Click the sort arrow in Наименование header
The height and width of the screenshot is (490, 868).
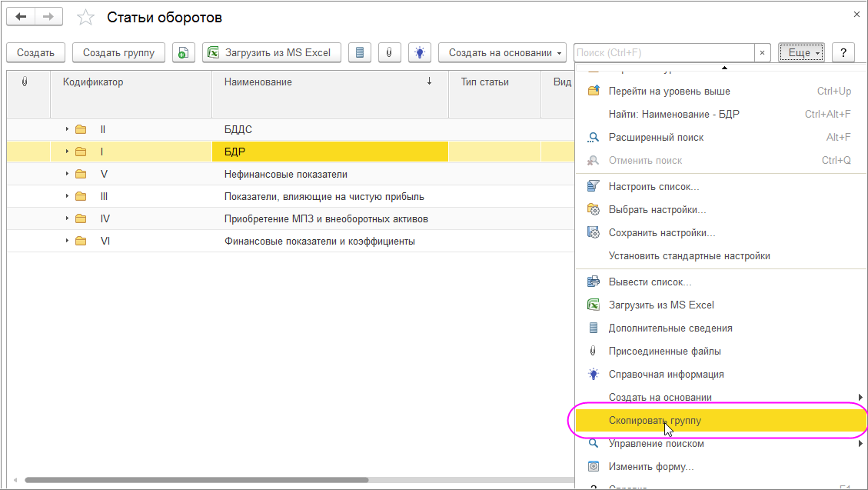point(429,82)
